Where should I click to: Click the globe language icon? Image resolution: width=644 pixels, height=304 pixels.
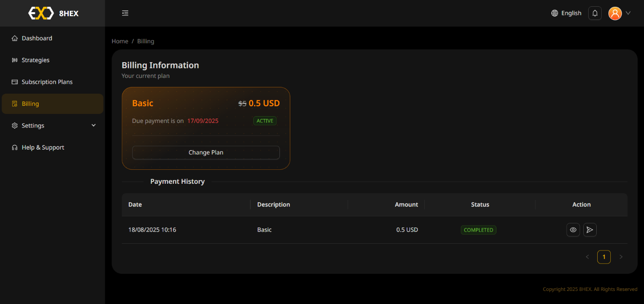pos(554,13)
